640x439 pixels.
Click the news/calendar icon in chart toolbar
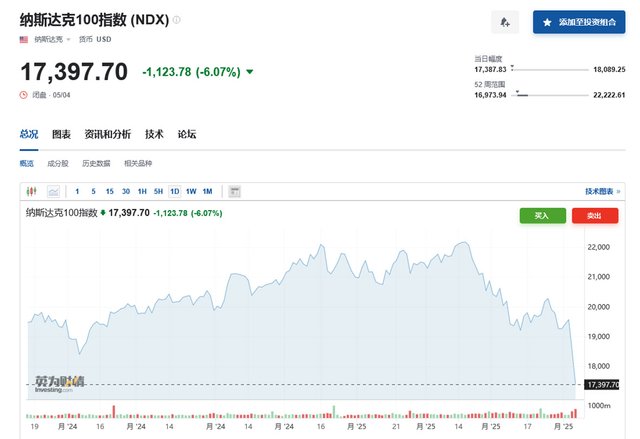click(234, 191)
